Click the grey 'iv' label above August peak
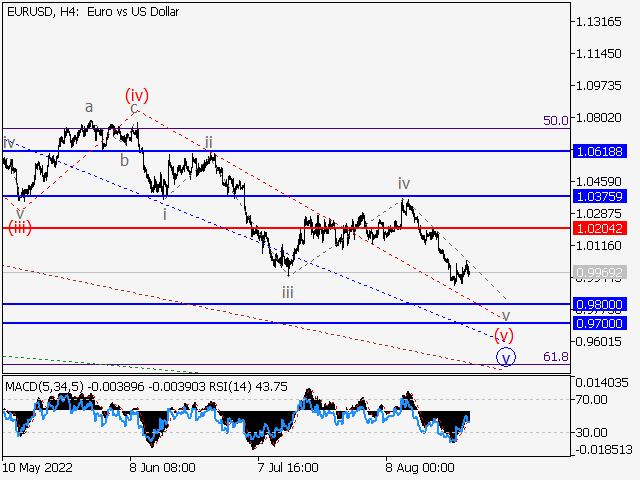Screen dimensions: 640x480 click(404, 184)
